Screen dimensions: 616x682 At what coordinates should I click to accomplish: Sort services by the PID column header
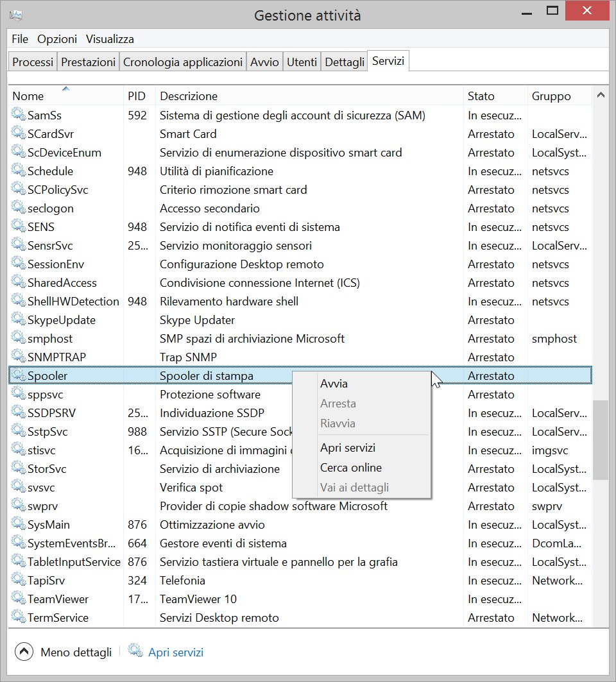coord(139,96)
